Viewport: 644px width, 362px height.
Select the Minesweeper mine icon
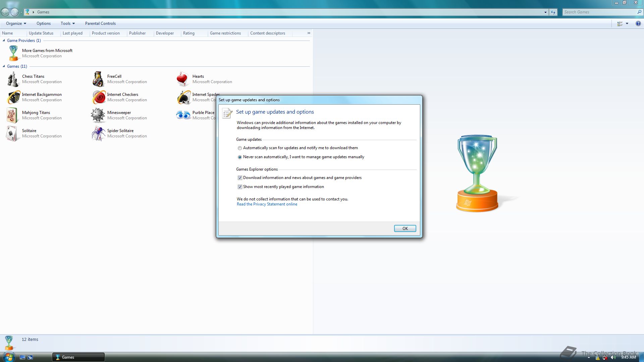click(x=98, y=115)
